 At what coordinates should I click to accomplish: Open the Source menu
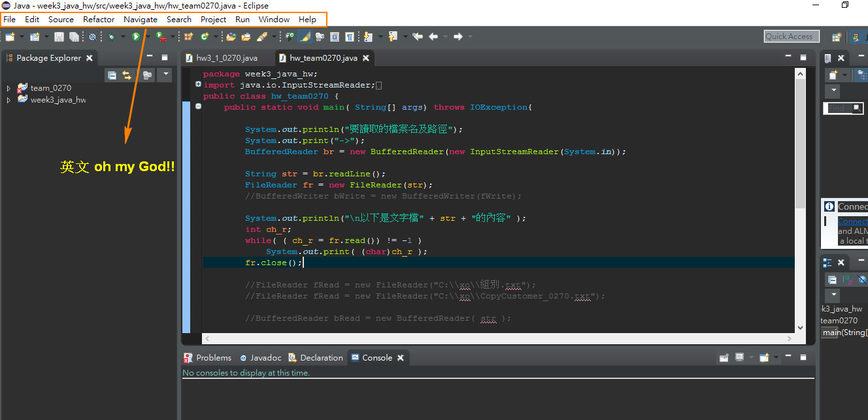[61, 20]
